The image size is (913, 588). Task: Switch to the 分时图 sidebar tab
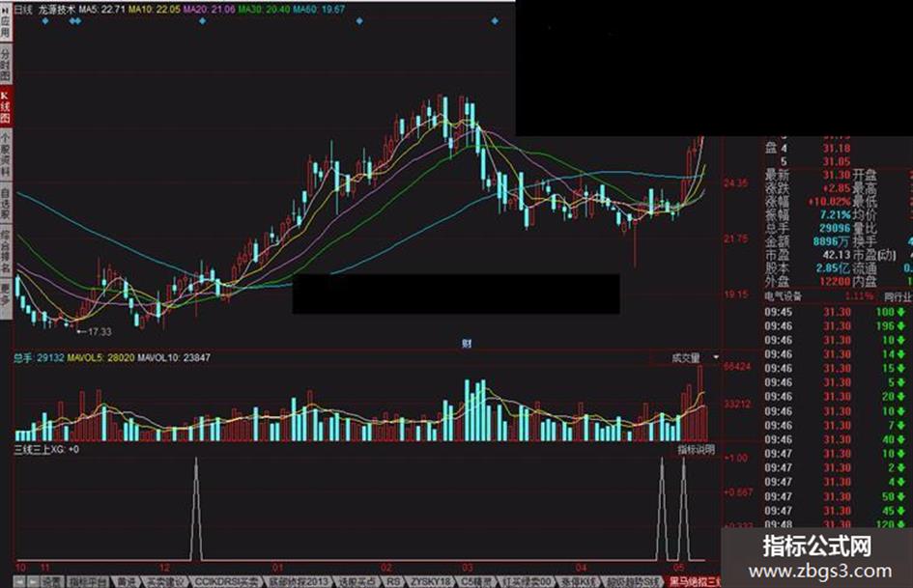pos(5,64)
